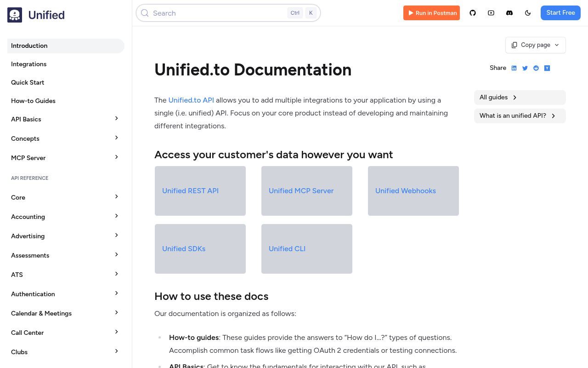
Task: Click the API REFERENCE heading text
Action: (x=30, y=178)
